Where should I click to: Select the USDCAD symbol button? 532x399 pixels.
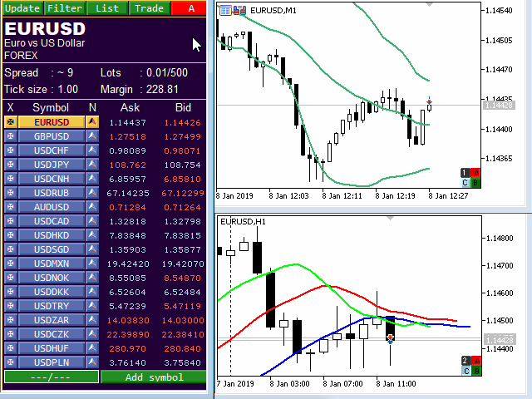52,221
